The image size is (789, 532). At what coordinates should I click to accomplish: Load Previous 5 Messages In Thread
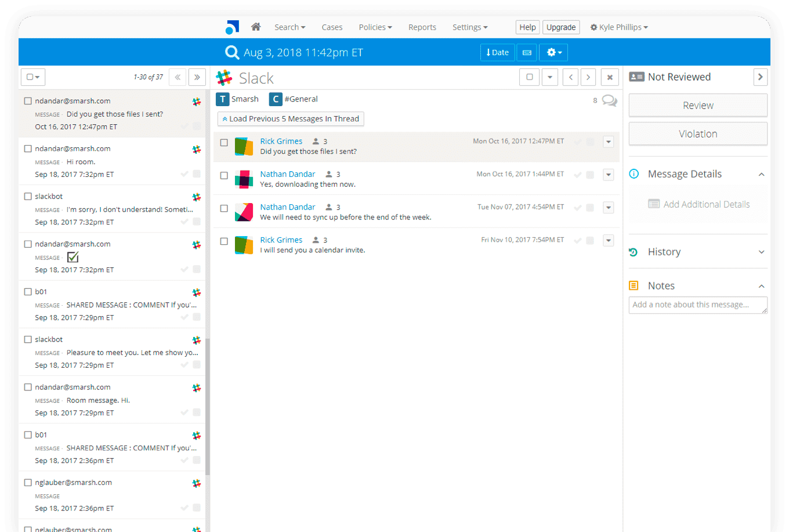(291, 118)
